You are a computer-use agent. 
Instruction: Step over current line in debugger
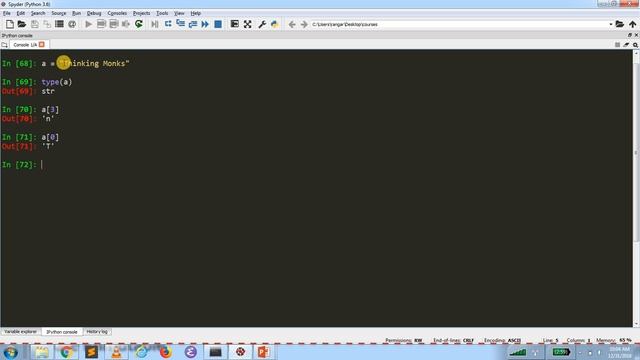click(x=168, y=24)
